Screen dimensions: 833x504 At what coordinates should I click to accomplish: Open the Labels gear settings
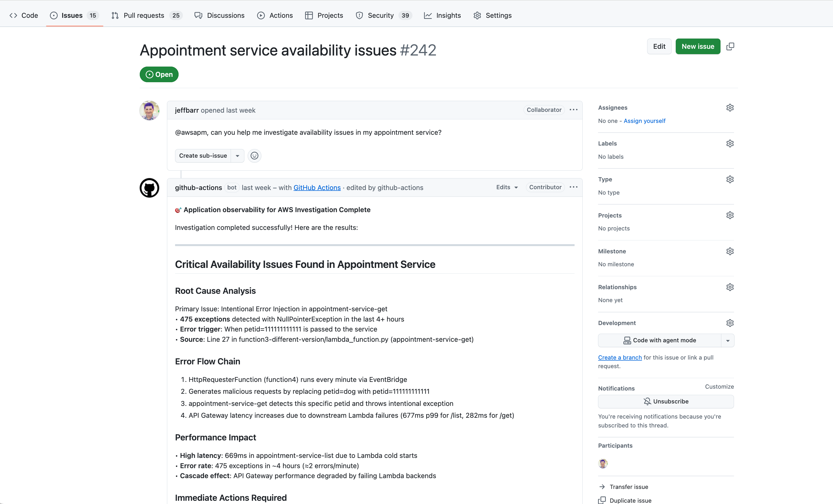(730, 144)
